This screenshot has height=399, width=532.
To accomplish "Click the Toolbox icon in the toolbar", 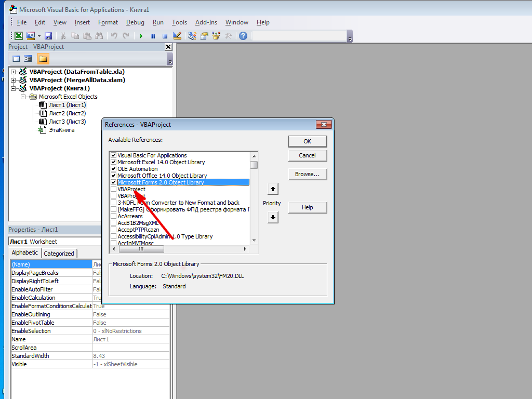I will 229,36.
